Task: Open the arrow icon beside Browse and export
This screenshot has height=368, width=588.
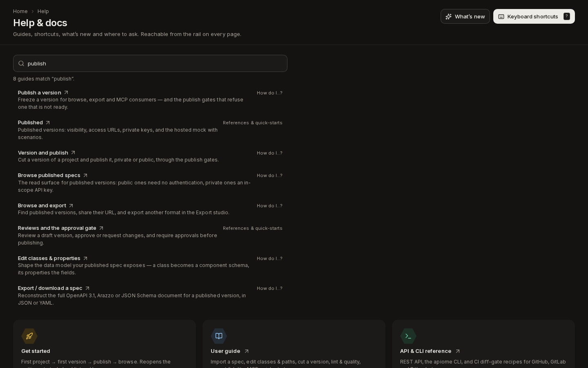Action: (71, 206)
